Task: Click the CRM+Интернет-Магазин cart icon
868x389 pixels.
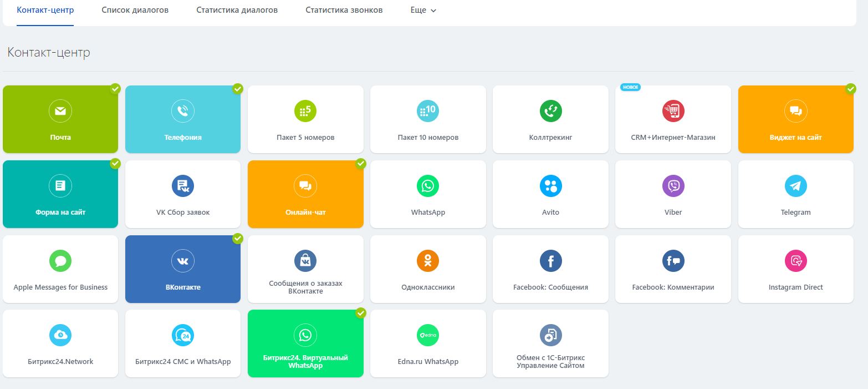Action: click(673, 112)
